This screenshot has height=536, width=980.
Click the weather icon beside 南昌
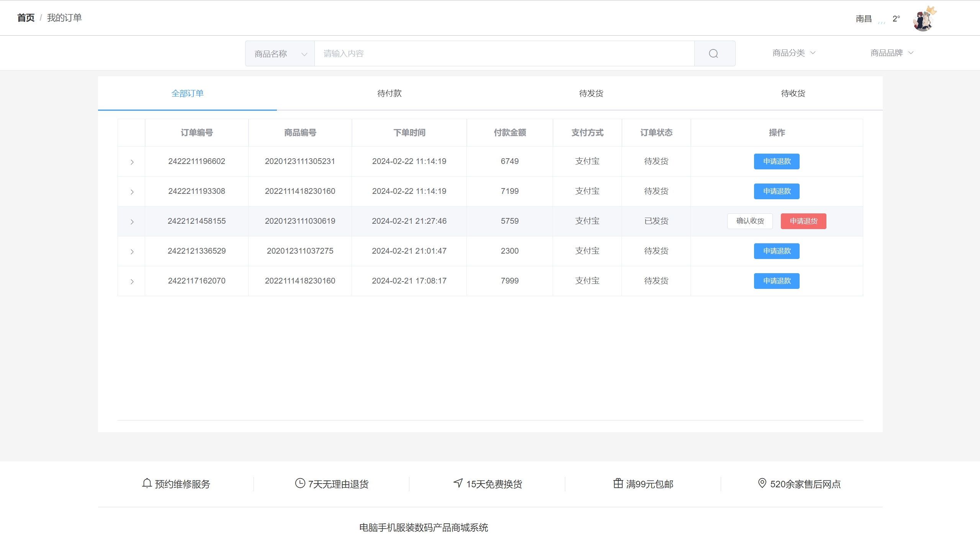coord(882,20)
